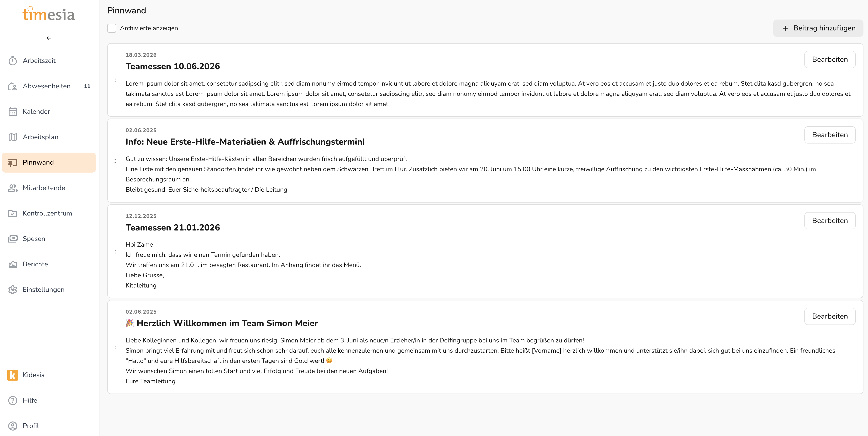868x436 pixels.
Task: Open Kontrollzentrum via its checkmark folder icon
Action: tap(13, 213)
